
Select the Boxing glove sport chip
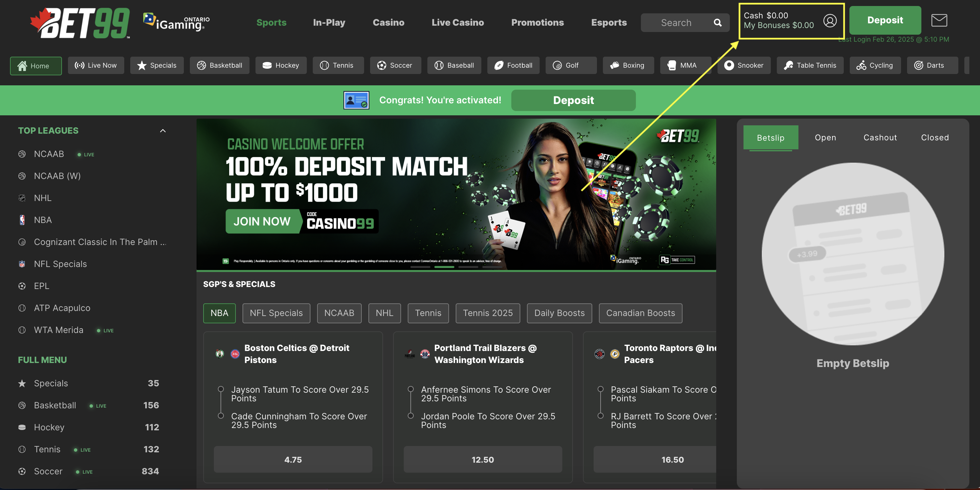[628, 65]
